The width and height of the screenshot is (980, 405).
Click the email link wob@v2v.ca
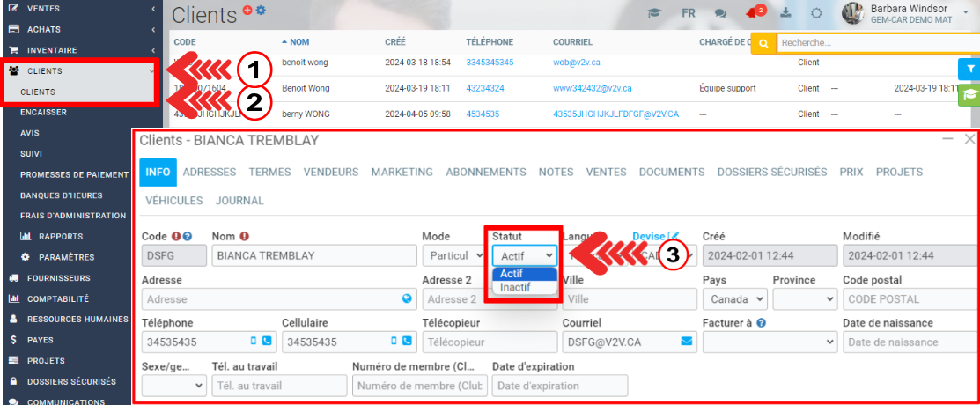[577, 63]
